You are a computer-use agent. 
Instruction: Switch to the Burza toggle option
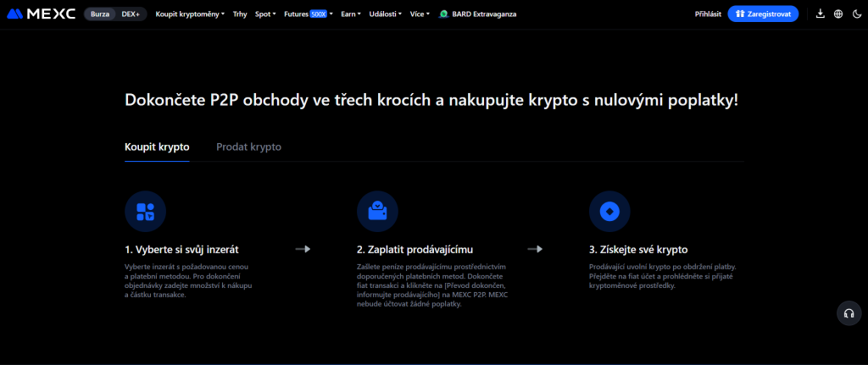pos(100,14)
